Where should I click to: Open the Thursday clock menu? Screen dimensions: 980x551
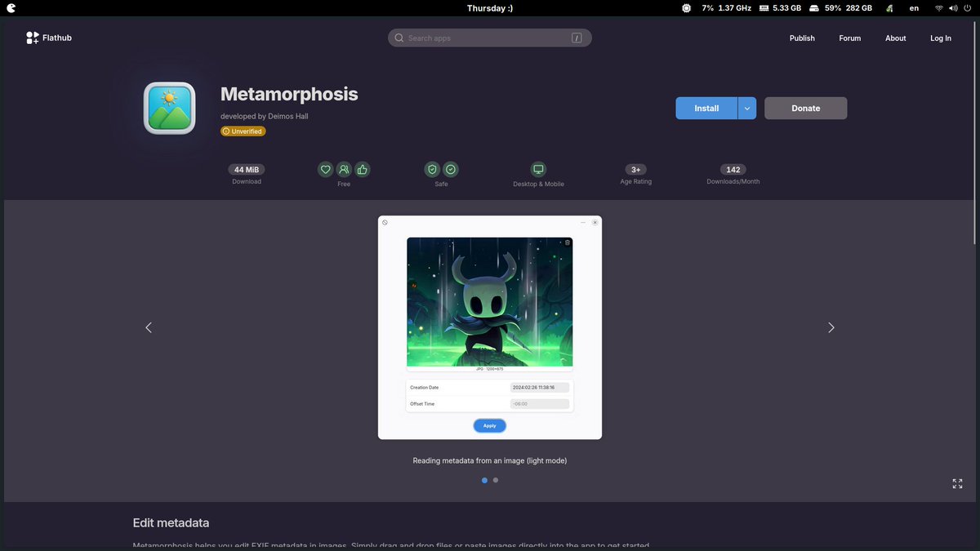click(x=490, y=8)
